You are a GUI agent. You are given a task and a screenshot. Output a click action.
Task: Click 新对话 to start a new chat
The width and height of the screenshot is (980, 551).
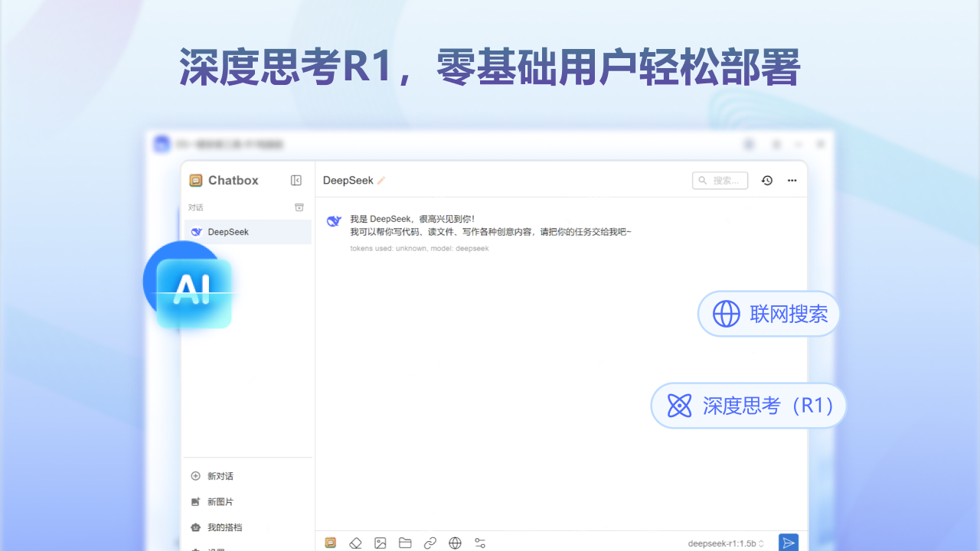219,475
